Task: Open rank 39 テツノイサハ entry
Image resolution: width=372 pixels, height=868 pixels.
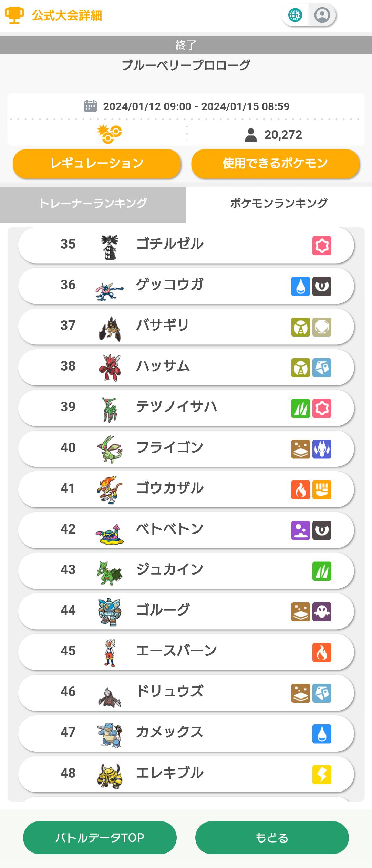Action: pyautogui.click(x=186, y=408)
